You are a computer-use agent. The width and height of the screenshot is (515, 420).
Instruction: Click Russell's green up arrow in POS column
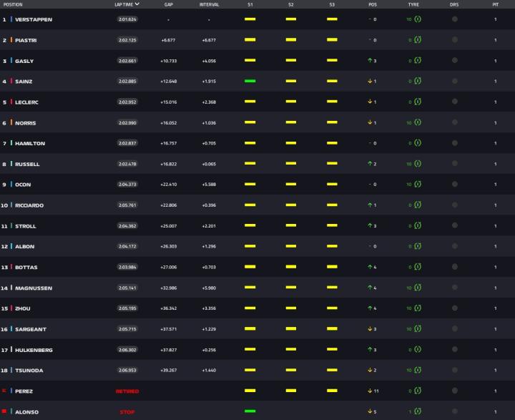pos(370,164)
